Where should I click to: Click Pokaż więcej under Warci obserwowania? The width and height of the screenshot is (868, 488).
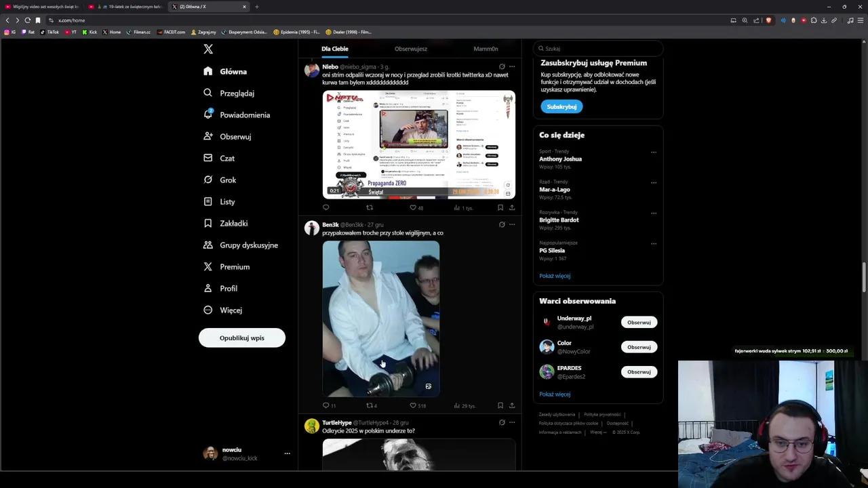tap(555, 394)
